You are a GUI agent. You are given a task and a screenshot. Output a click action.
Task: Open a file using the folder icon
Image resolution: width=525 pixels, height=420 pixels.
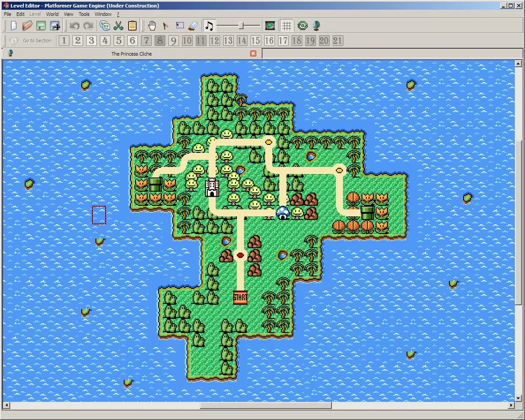point(27,26)
